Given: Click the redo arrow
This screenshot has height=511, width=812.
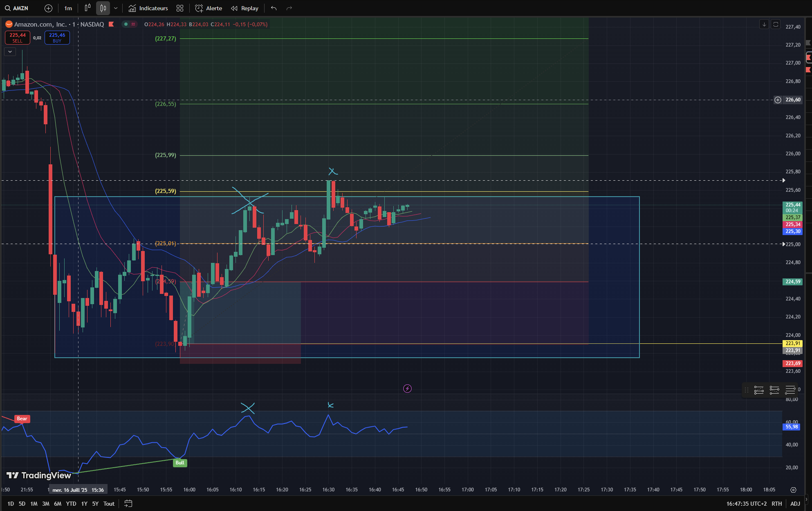Looking at the screenshot, I should (x=289, y=8).
